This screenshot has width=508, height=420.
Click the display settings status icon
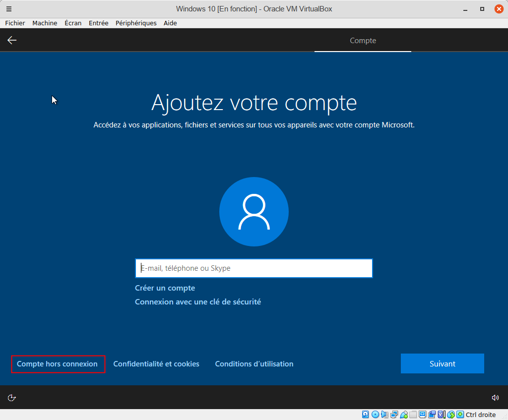click(423, 415)
